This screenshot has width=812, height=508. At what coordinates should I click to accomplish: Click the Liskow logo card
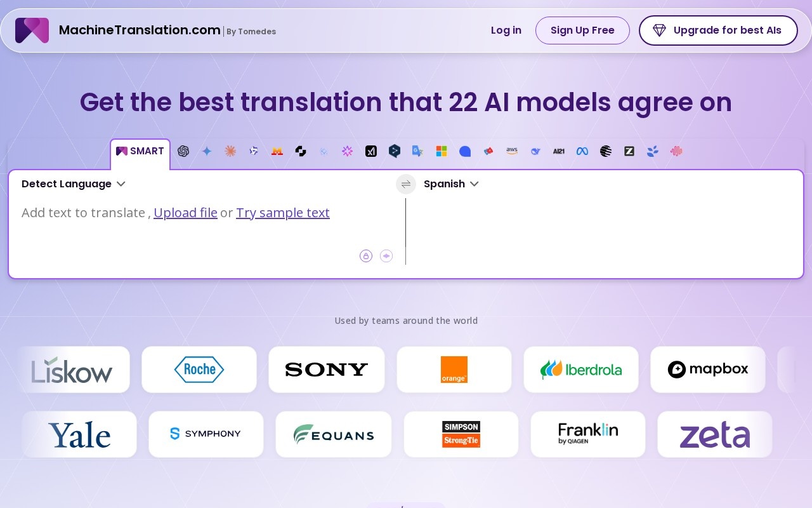pos(72,370)
